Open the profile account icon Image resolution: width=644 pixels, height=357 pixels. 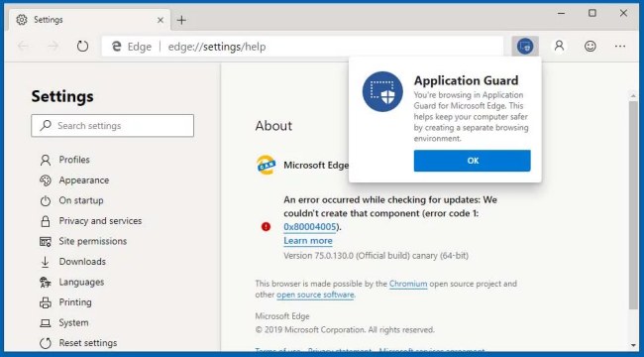[559, 46]
